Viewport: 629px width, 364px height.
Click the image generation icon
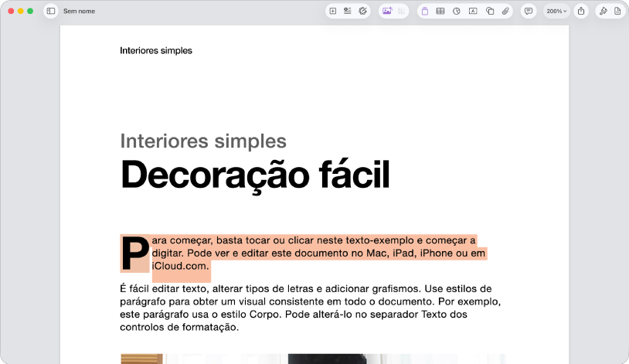pyautogui.click(x=387, y=12)
